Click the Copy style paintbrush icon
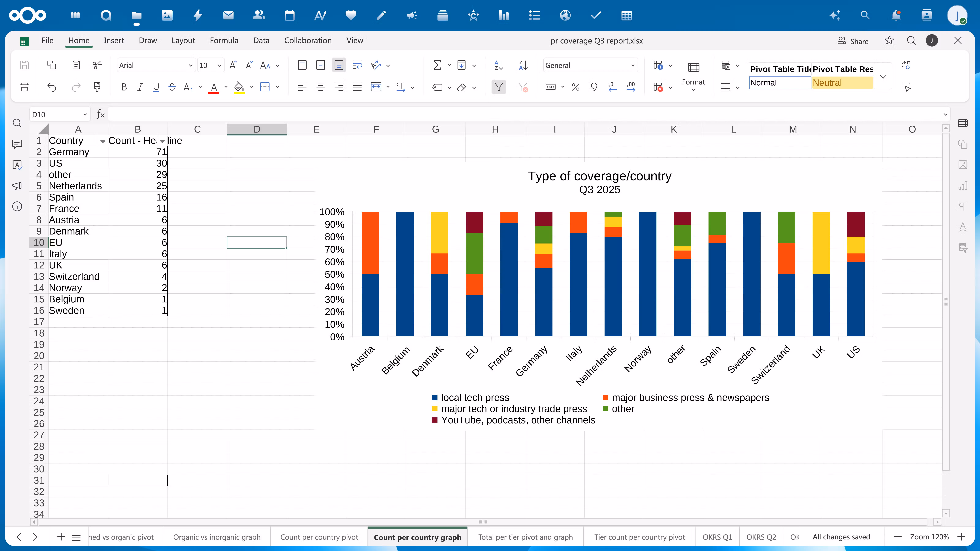The width and height of the screenshot is (980, 551). pos(97,87)
